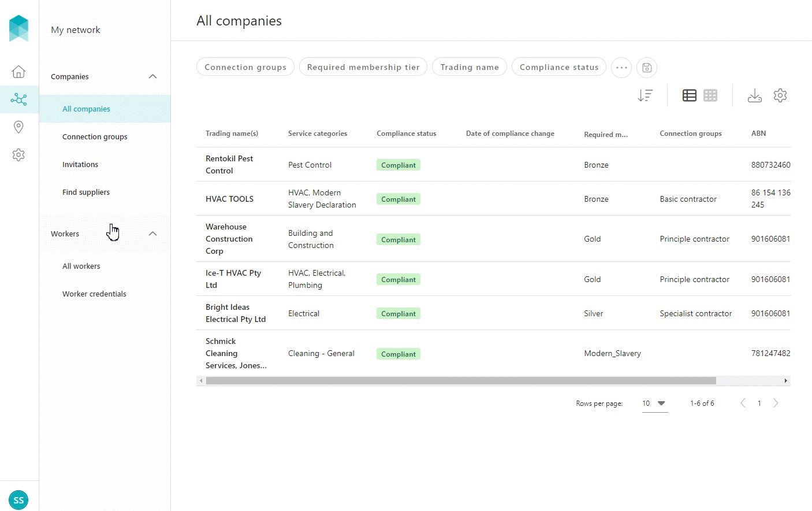Filter by Compliance status

[x=558, y=67]
